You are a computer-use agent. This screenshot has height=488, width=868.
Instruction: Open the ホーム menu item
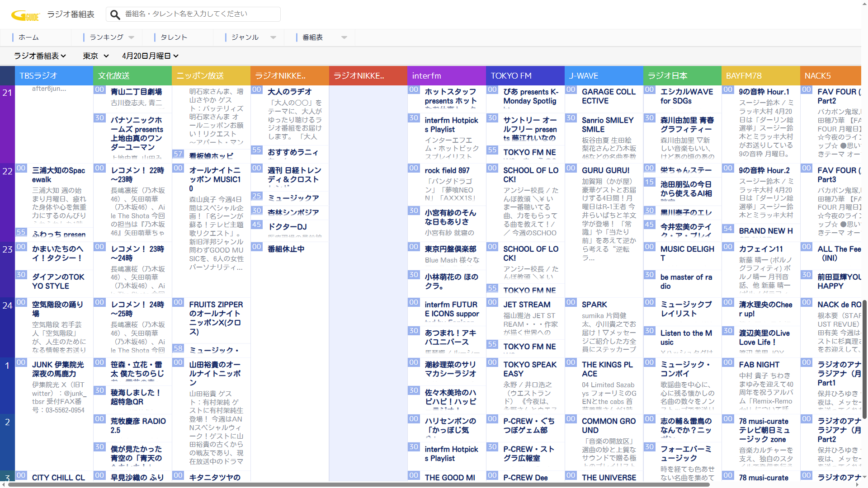point(28,38)
